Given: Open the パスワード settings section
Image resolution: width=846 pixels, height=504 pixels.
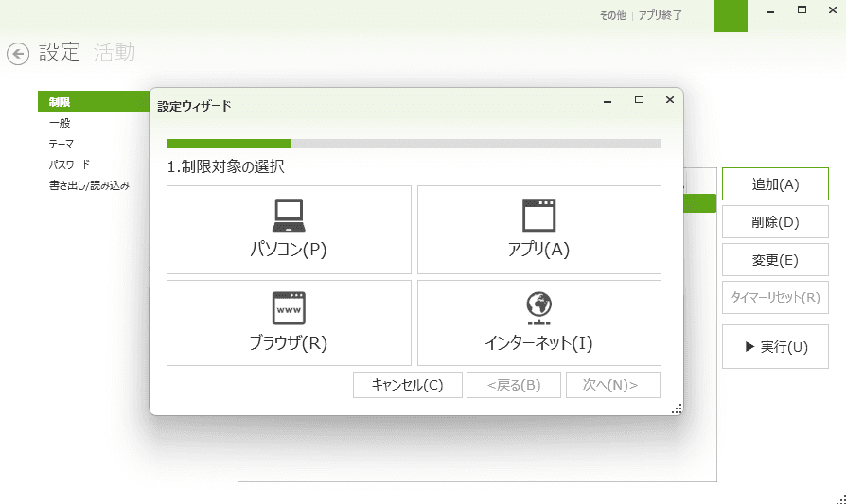Looking at the screenshot, I should [x=69, y=165].
